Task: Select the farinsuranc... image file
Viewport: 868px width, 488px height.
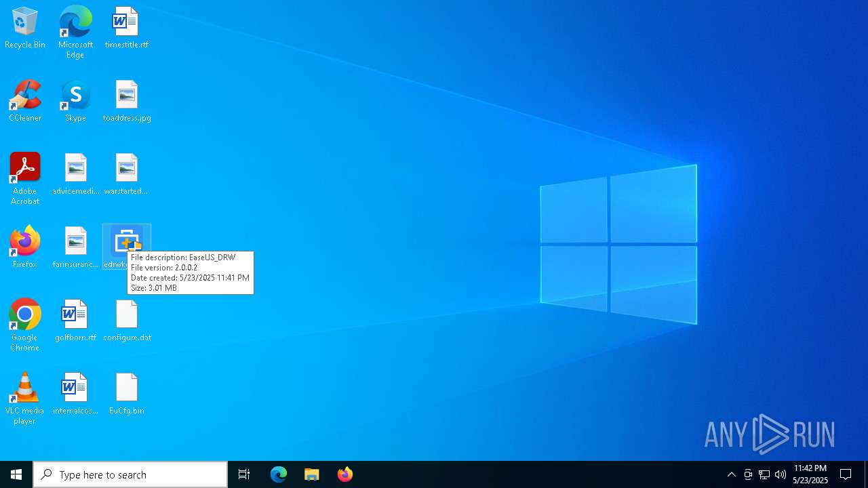Action: (x=75, y=247)
